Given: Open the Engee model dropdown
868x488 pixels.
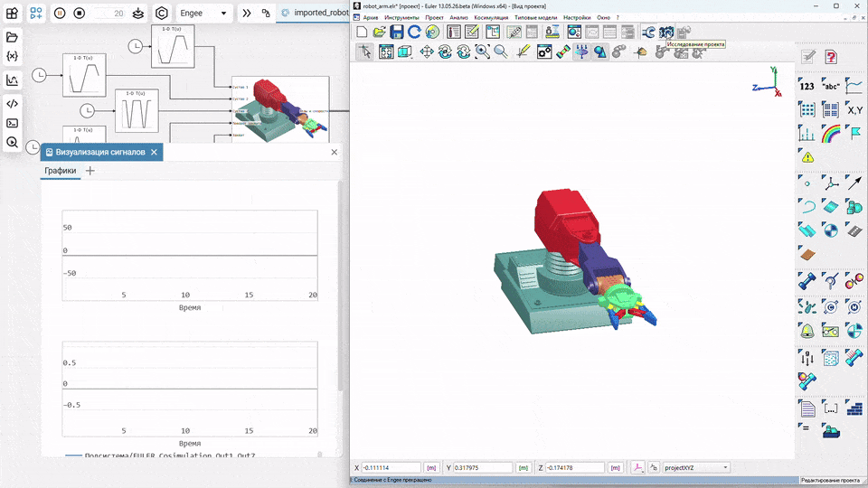Looking at the screenshot, I should 203,13.
